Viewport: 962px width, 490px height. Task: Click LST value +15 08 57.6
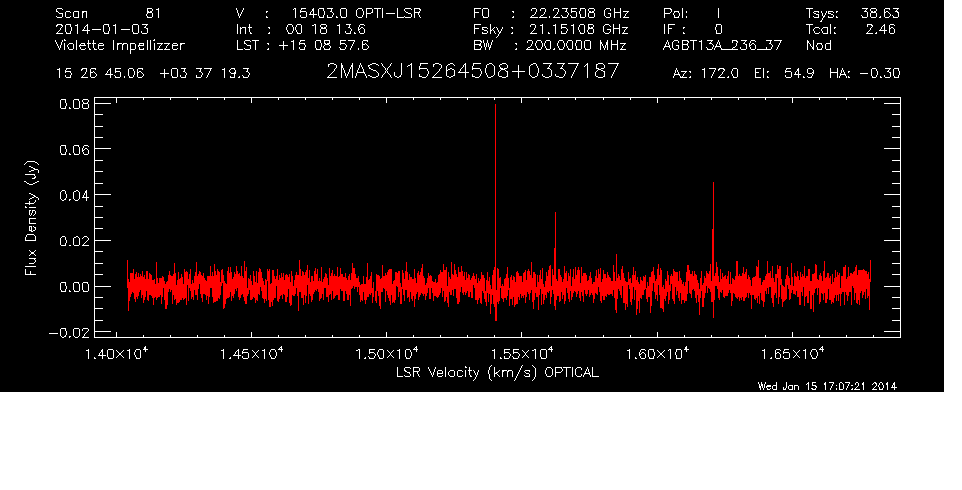324,45
